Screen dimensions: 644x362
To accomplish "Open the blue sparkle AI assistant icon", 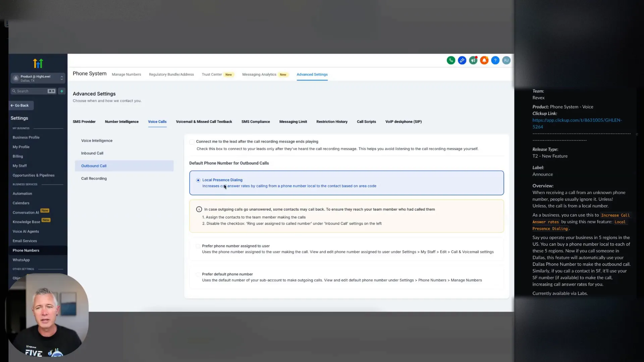I will 462,60.
